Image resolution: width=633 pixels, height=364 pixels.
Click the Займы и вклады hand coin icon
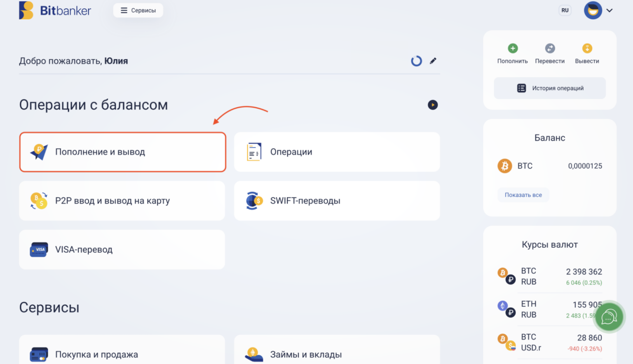pyautogui.click(x=254, y=355)
